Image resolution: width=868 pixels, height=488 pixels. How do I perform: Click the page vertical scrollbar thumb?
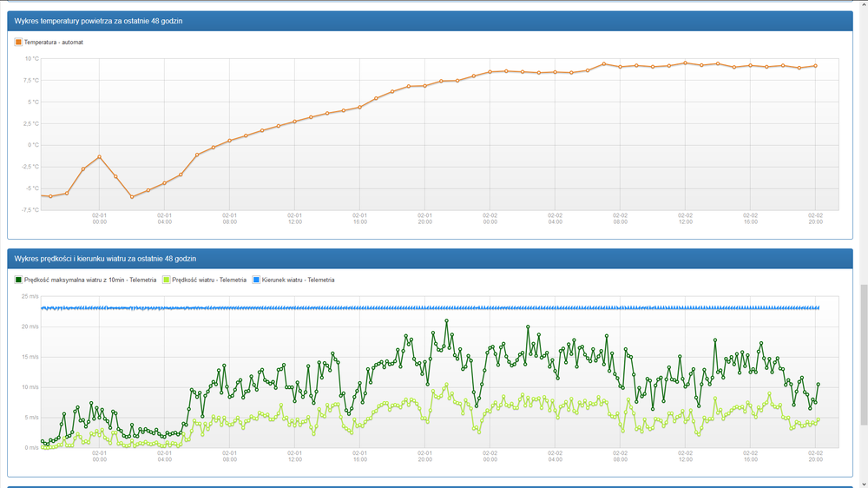coord(864,354)
